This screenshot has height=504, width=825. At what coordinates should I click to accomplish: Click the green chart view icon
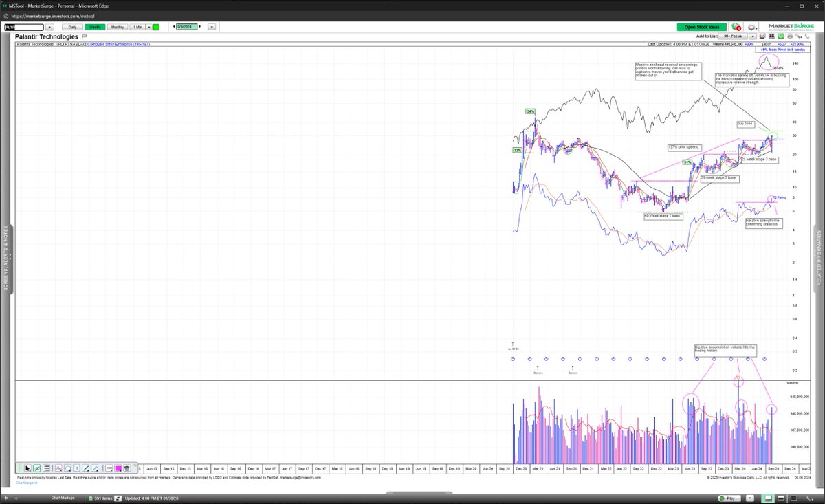pyautogui.click(x=781, y=36)
